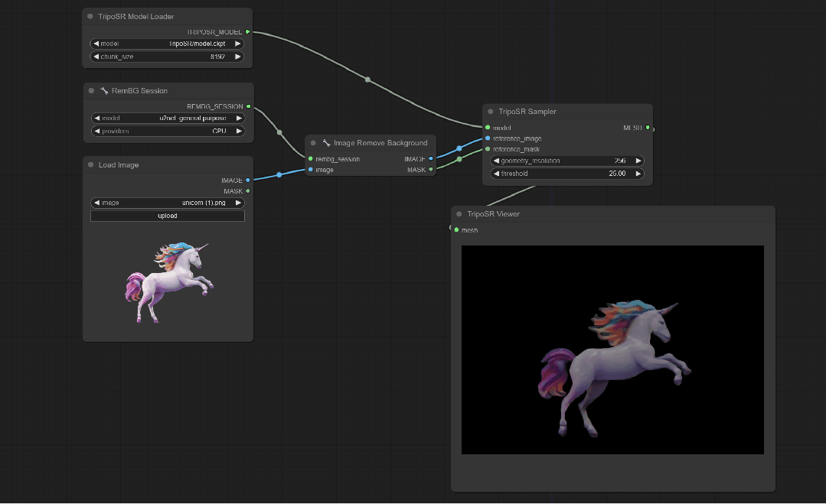Select previous RemBG model with left arrow

(97, 118)
